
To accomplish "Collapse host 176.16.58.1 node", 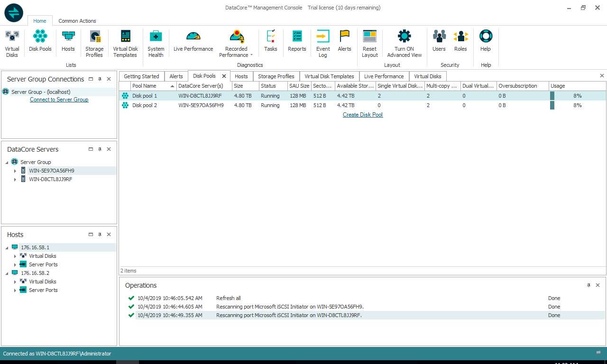I will click(7, 248).
